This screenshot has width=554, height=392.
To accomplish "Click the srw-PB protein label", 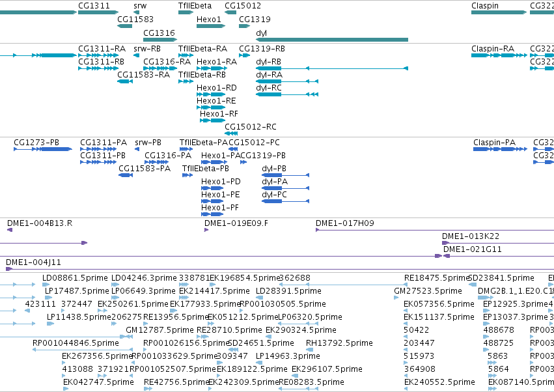I will tap(148, 143).
